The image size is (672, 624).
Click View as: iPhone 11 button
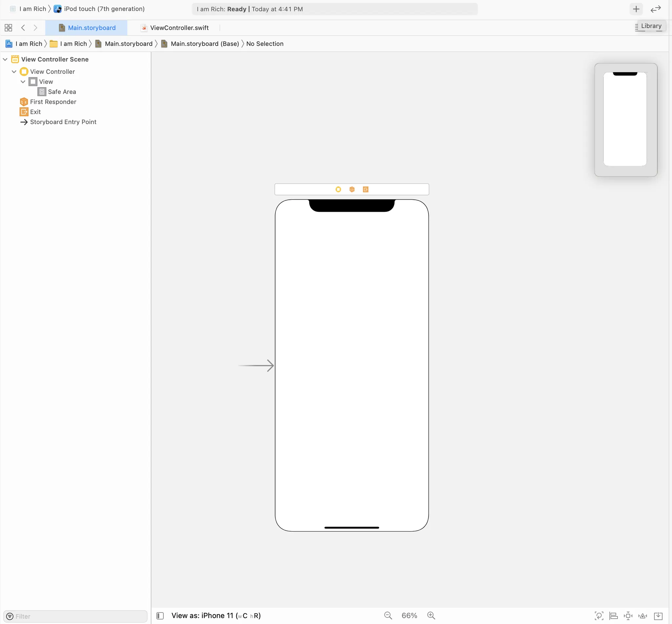coord(216,615)
